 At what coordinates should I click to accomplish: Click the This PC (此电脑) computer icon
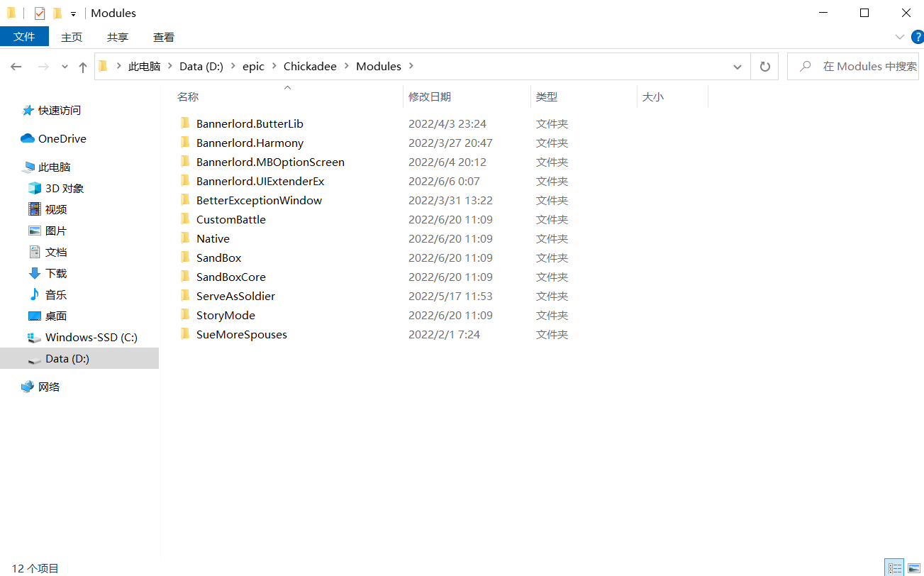(28, 167)
